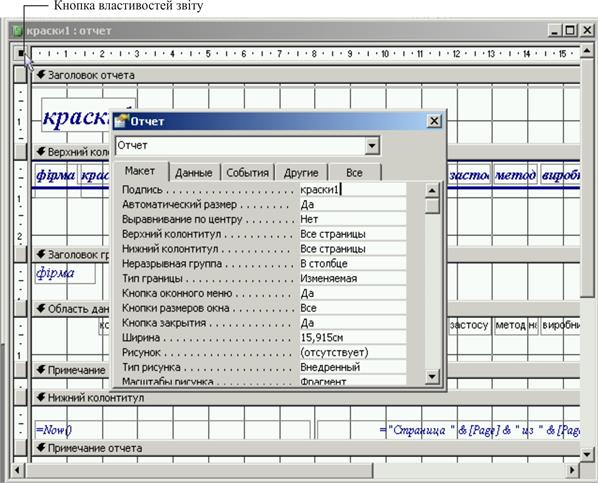Select the Примечание отчета section bar

[305, 448]
